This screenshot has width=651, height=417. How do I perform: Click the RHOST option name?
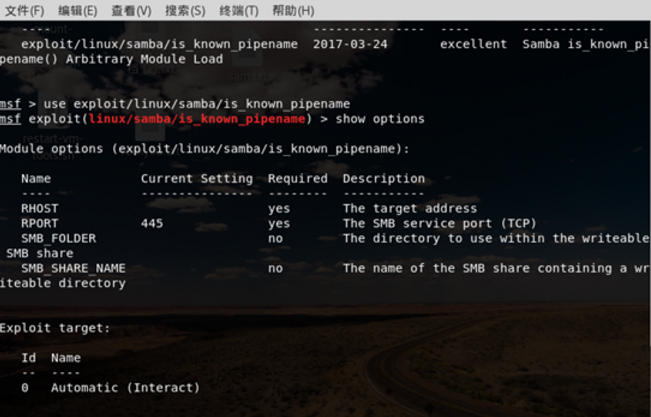40,208
